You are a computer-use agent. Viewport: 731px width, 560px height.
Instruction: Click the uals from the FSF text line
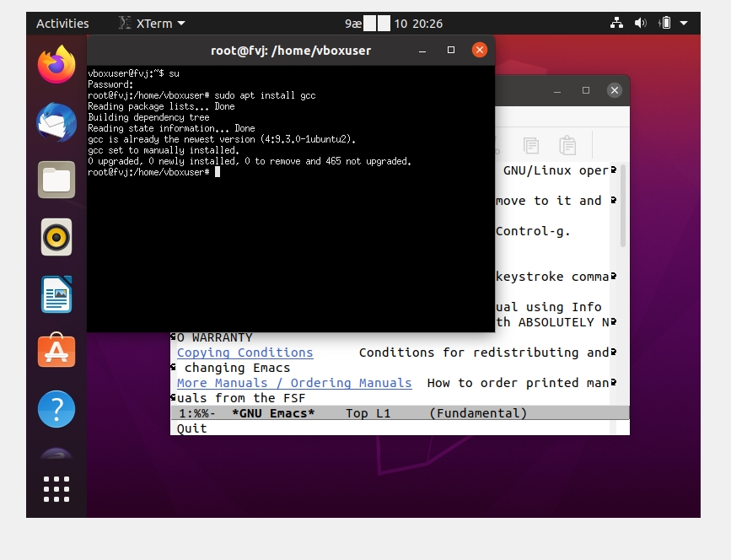tap(241, 398)
